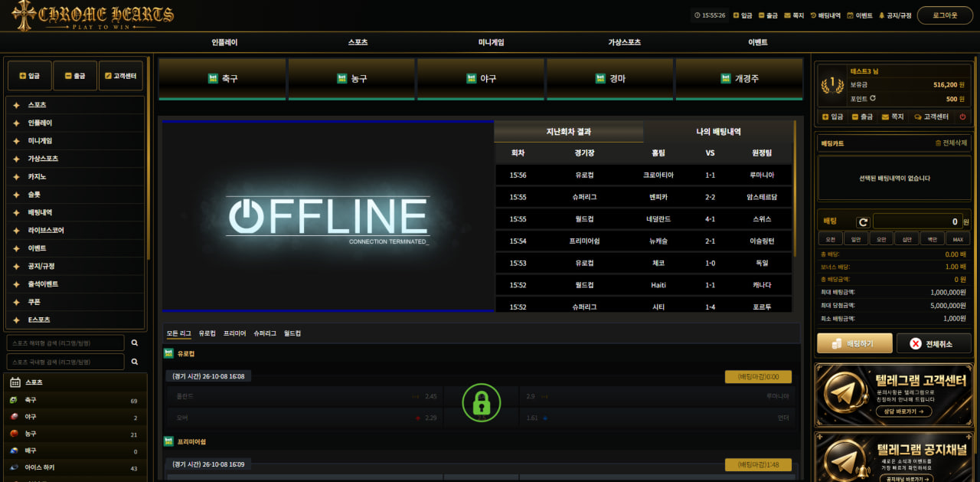The image size is (980, 482).
Task: Open 쪽지 messages in the user panel
Action: pos(893,116)
